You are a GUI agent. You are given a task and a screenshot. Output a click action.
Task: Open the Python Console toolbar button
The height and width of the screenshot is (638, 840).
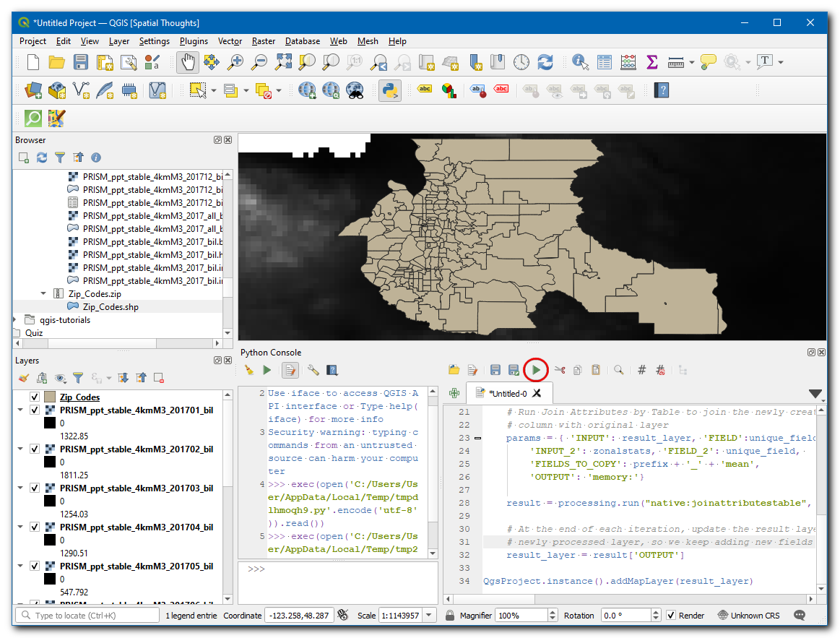(x=390, y=90)
